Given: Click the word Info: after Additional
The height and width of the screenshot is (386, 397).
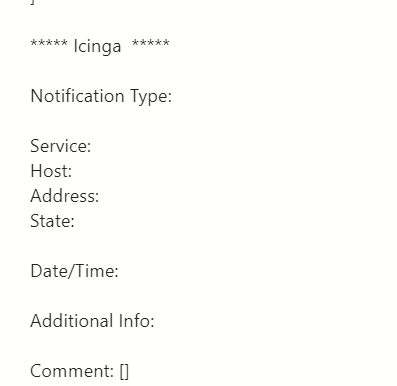Looking at the screenshot, I should point(136,321).
